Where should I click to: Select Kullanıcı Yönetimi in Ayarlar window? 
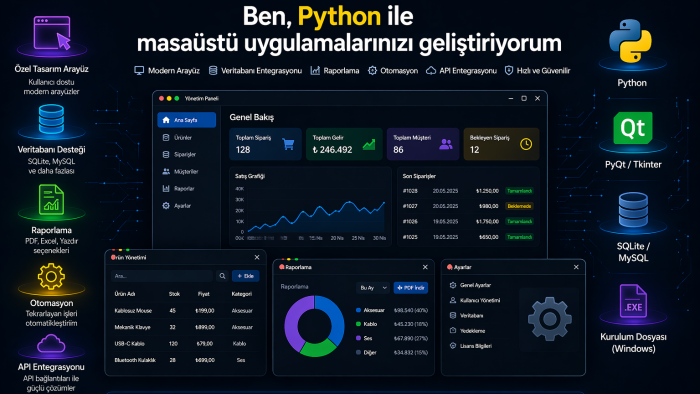475,300
